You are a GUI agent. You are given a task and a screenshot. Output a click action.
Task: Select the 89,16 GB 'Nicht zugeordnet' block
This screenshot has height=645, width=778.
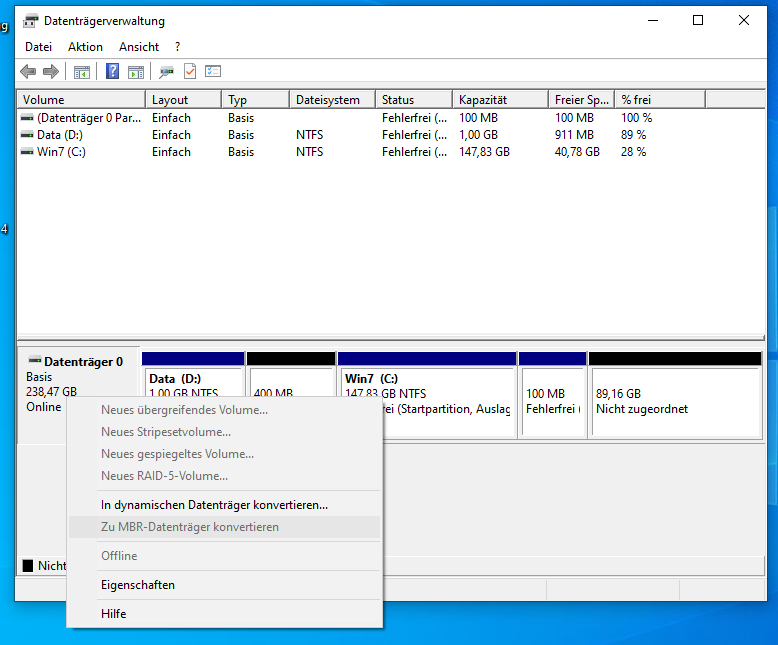tap(675, 395)
